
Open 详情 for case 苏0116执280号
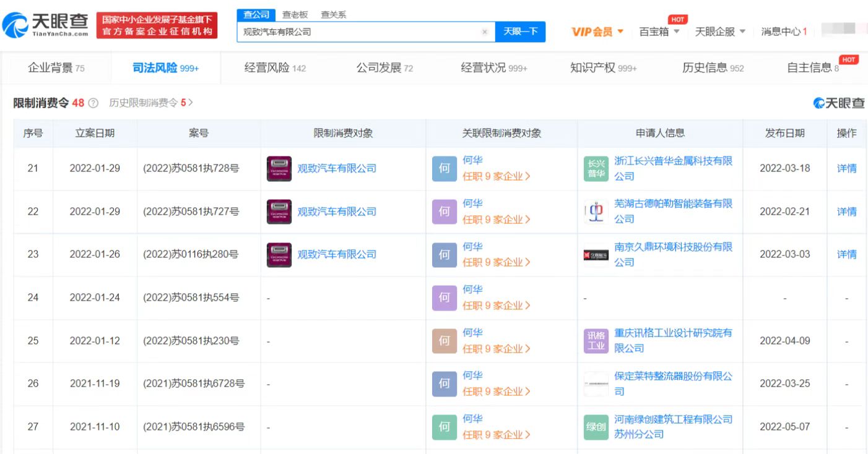pyautogui.click(x=847, y=254)
